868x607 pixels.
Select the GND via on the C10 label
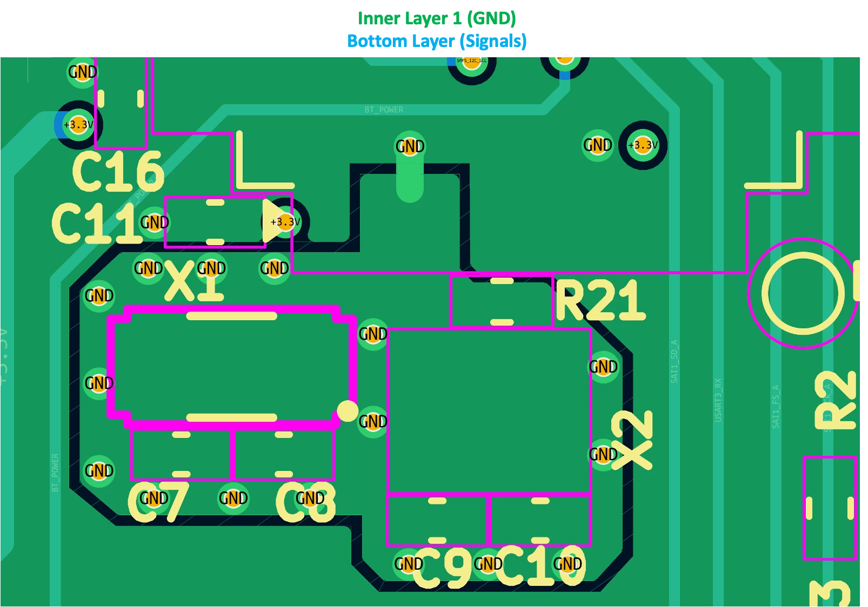(567, 564)
